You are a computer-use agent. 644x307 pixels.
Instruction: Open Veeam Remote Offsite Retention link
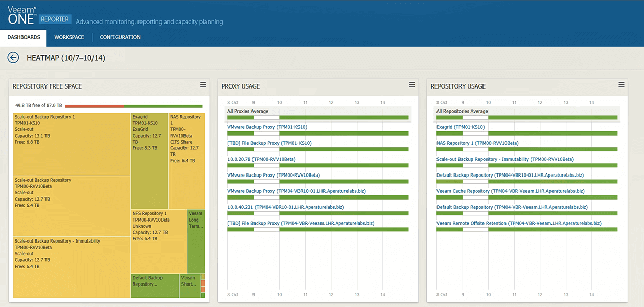519,223
